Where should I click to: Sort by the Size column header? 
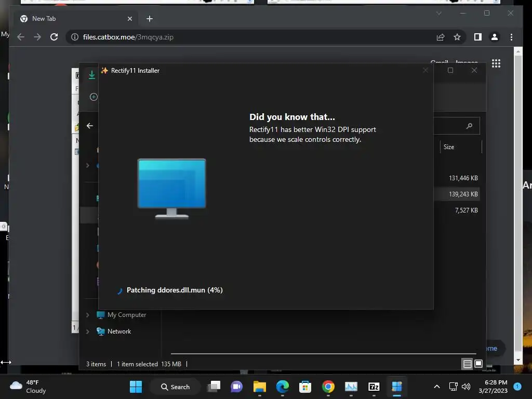[x=449, y=147]
